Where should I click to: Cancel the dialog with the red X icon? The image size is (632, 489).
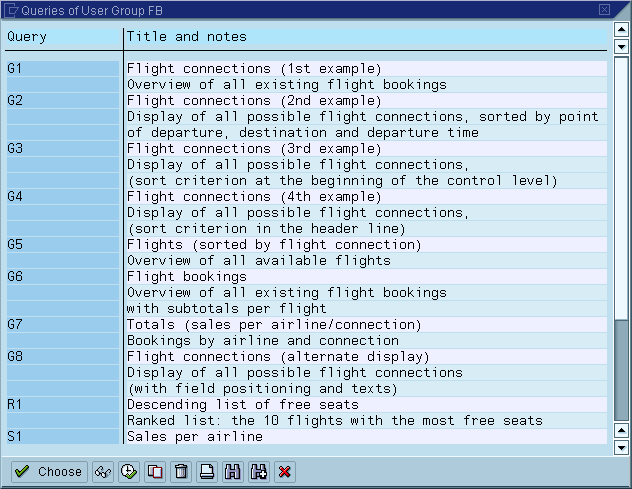point(285,471)
